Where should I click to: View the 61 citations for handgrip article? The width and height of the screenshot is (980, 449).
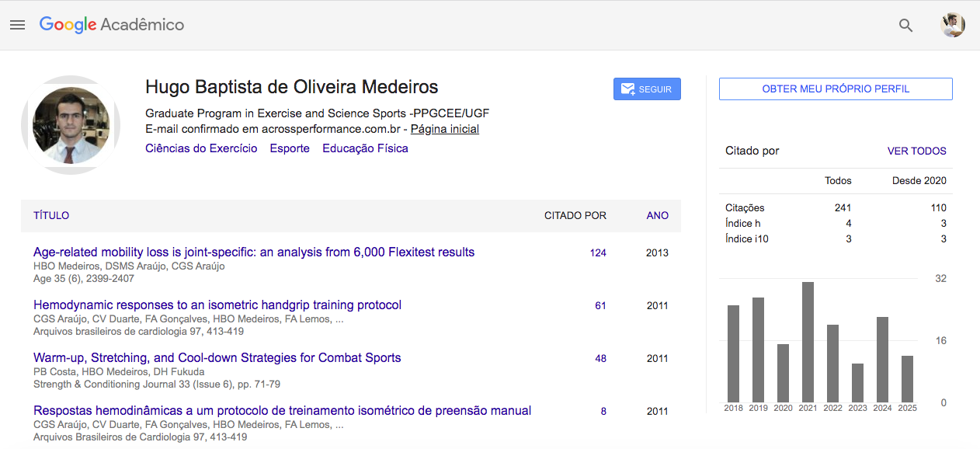(x=600, y=306)
